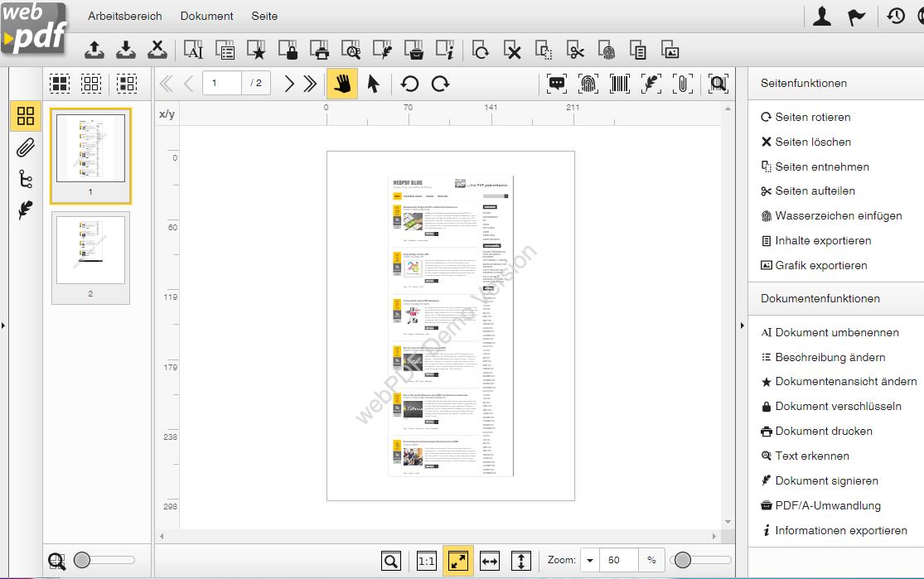Collapse the right functions panel
The width and height of the screenshot is (924, 579).
[742, 326]
